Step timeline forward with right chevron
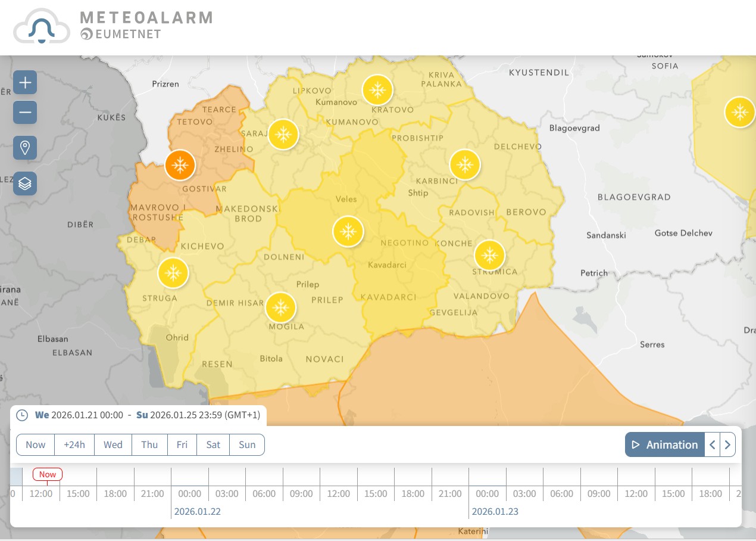Image resolution: width=756 pixels, height=541 pixels. pyautogui.click(x=727, y=444)
